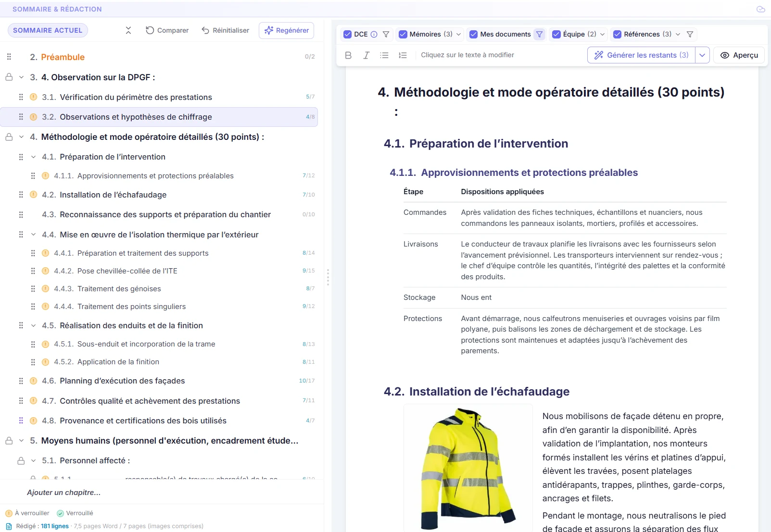Click the Comparer button
Screen dimensions: 771x532
point(167,30)
